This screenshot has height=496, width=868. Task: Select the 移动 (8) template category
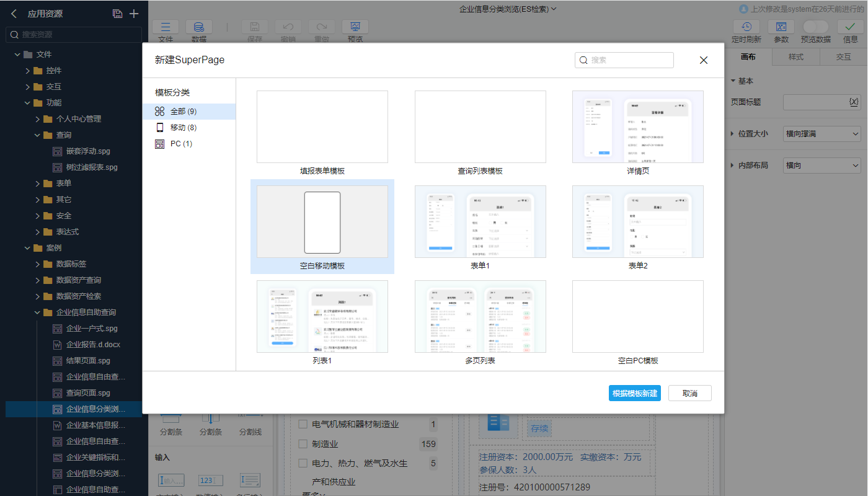[183, 128]
